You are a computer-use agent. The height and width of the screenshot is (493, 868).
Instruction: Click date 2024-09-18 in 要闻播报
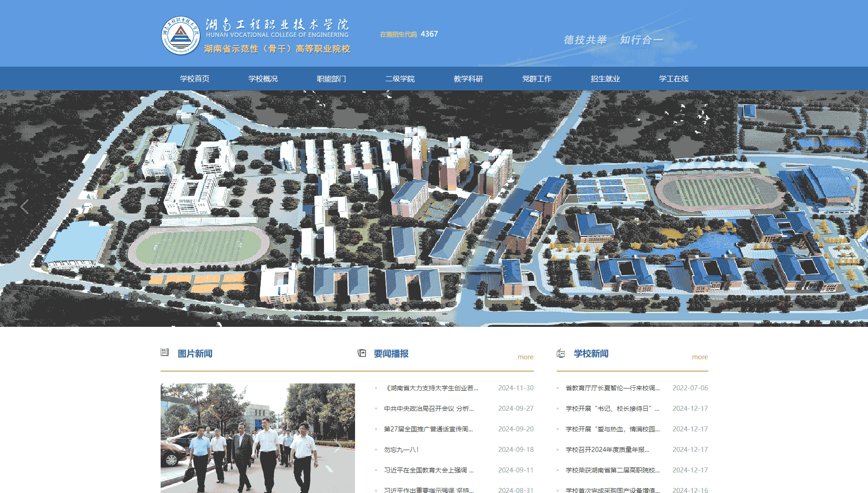tap(516, 450)
